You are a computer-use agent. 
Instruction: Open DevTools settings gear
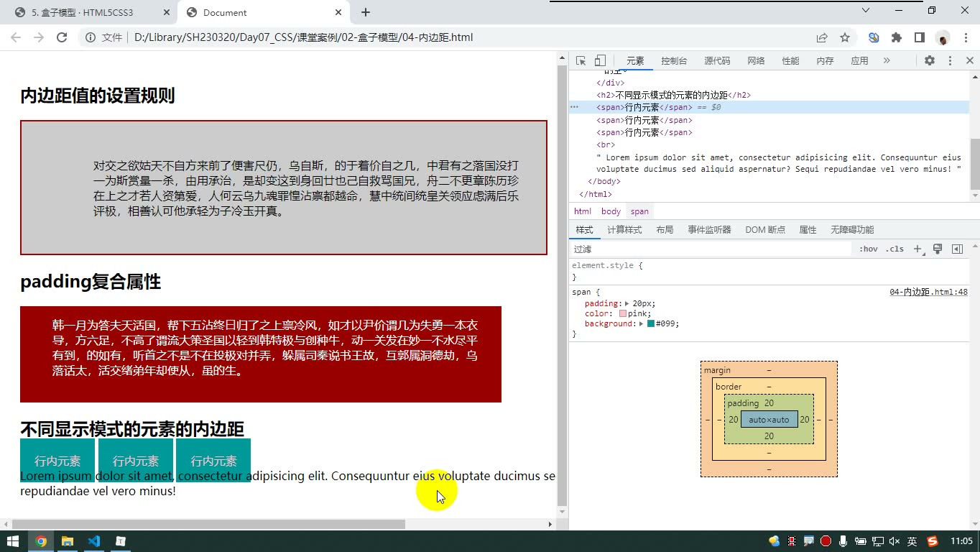pos(930,61)
